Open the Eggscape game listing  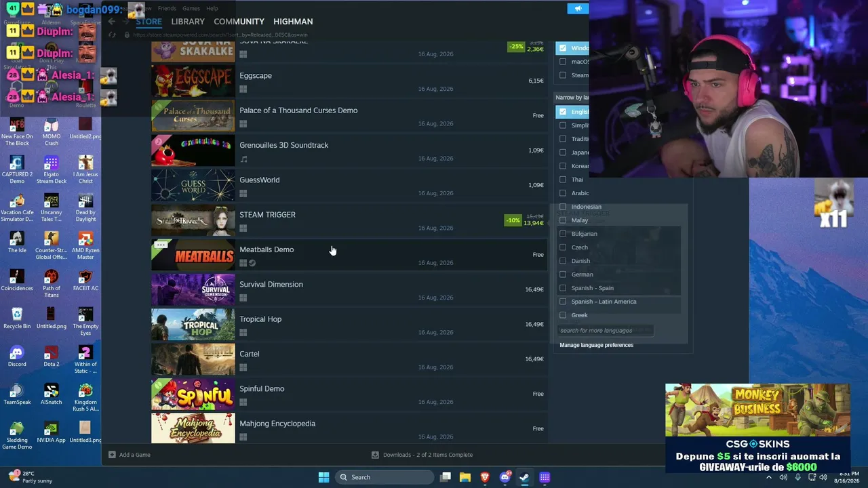tap(349, 81)
